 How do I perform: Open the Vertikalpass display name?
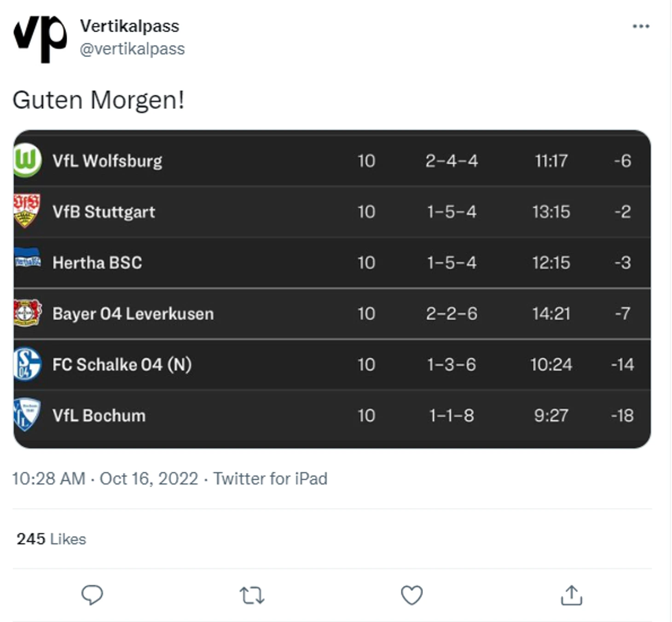click(130, 26)
